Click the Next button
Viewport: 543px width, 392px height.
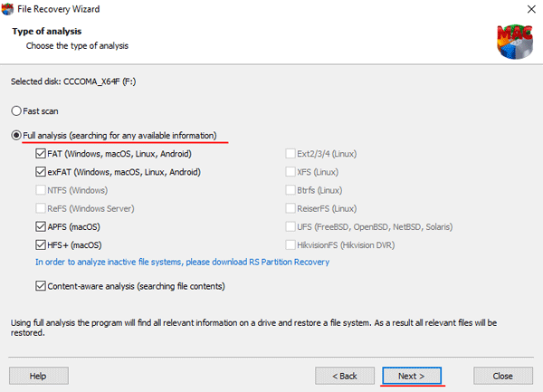412,376
